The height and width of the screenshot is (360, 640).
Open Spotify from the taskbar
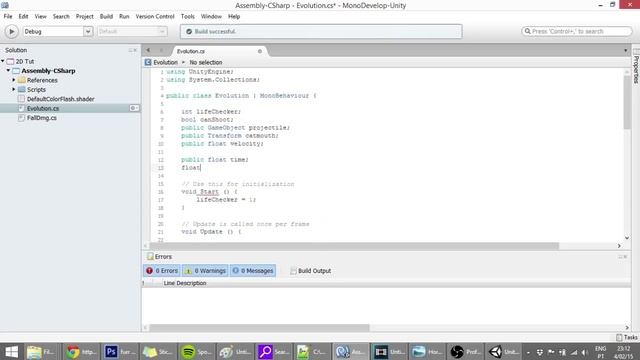click(x=195, y=351)
